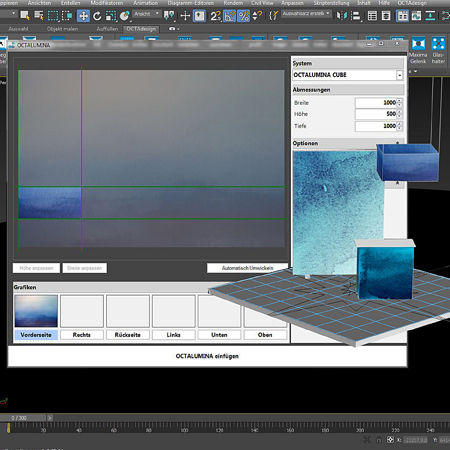Click the Höhe anpassen button
The width and height of the screenshot is (450, 450).
pyautogui.click(x=36, y=268)
